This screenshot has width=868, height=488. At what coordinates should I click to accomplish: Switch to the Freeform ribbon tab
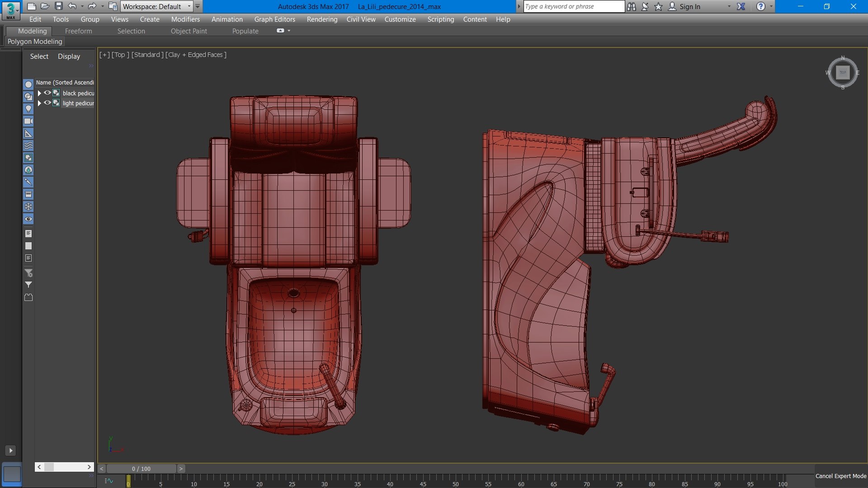point(78,31)
